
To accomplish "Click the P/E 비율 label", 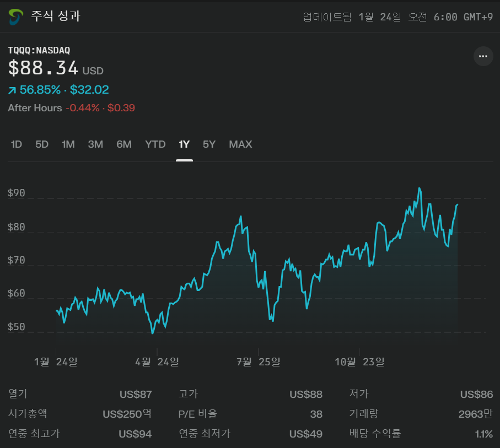I will click(x=198, y=414).
